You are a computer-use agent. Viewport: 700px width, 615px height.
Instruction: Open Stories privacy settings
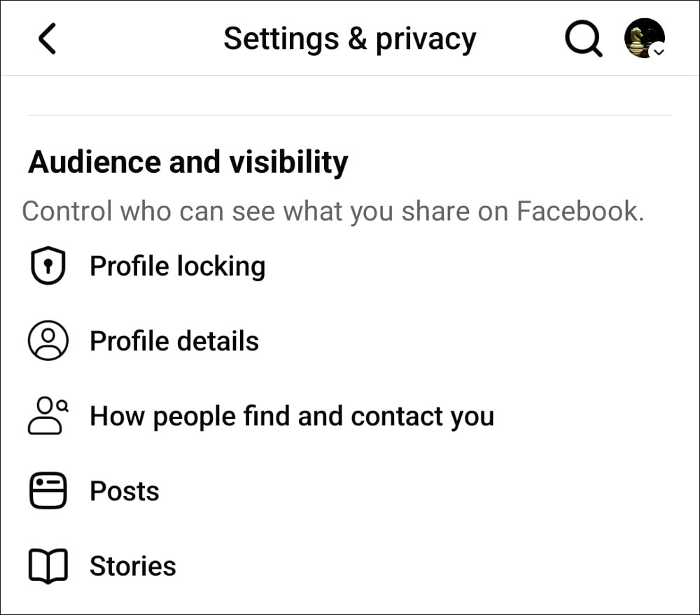coord(132,566)
